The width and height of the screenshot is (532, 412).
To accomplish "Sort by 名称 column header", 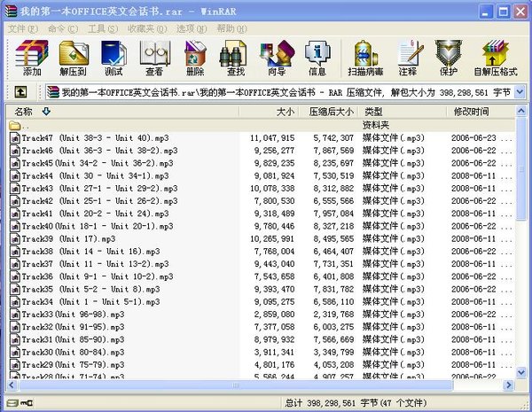I will (x=122, y=112).
